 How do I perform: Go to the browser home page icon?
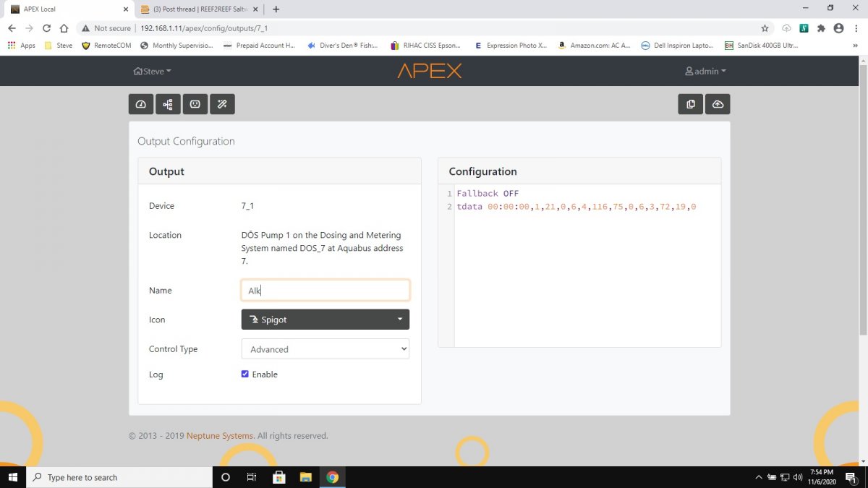point(64,28)
